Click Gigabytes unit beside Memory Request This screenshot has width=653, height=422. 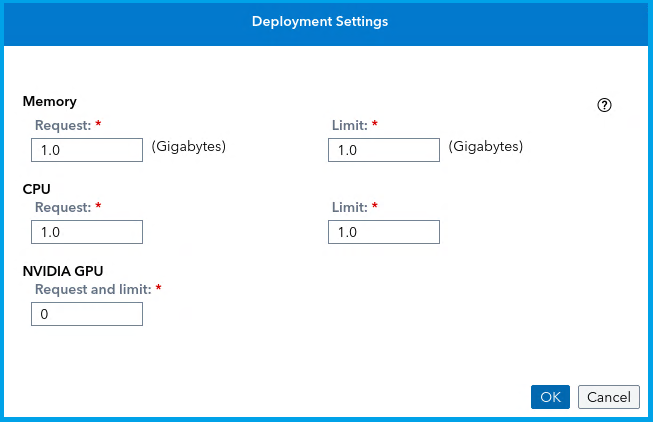[x=189, y=146]
